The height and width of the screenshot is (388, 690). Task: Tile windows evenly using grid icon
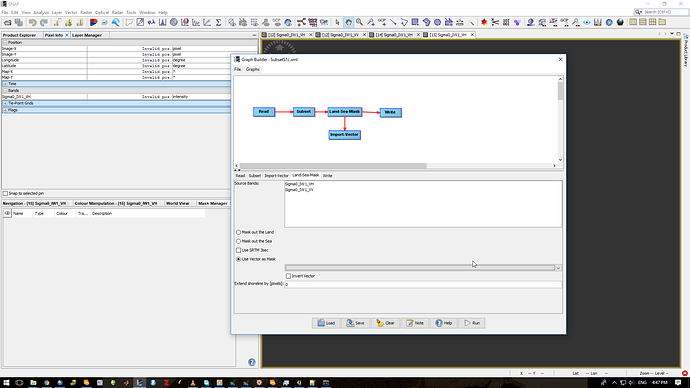click(652, 22)
